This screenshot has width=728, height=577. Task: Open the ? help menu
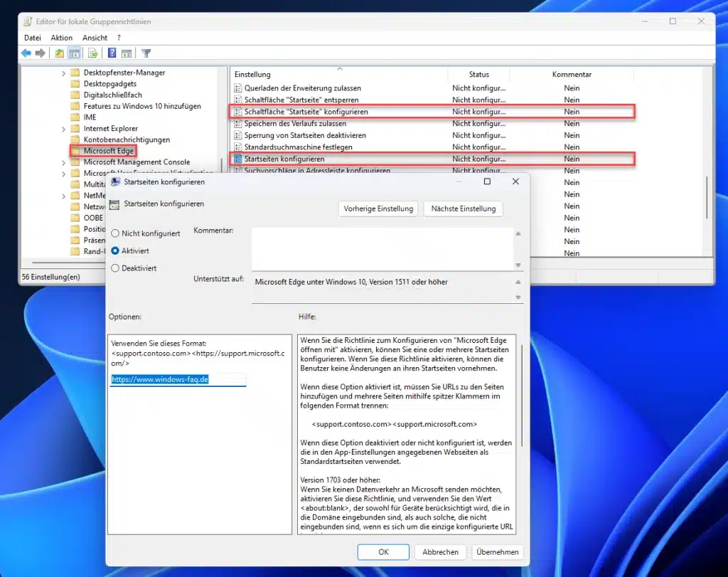(119, 38)
